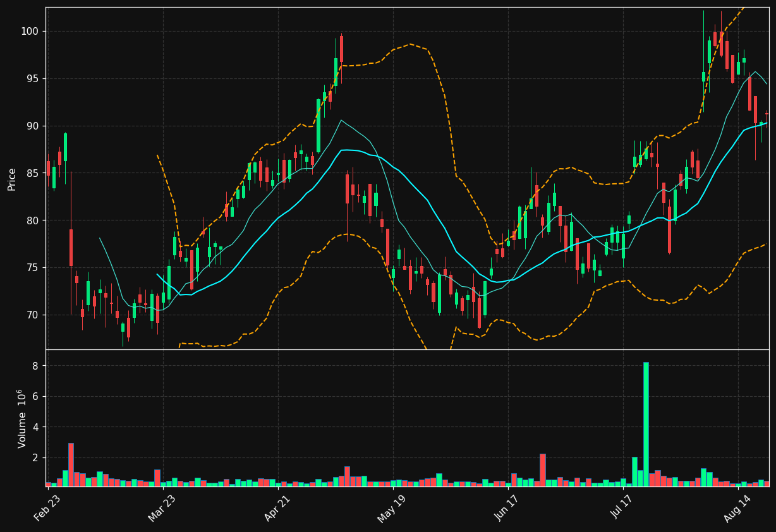Viewport: 776px width, 532px height.
Task: Click the Mar 23 date label
Action: [162, 509]
